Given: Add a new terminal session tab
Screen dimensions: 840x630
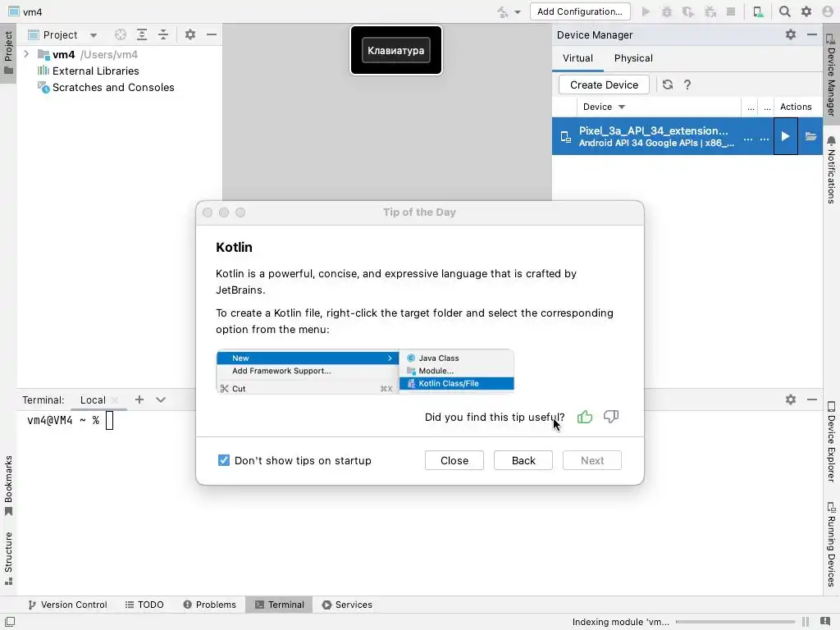Looking at the screenshot, I should [x=139, y=399].
